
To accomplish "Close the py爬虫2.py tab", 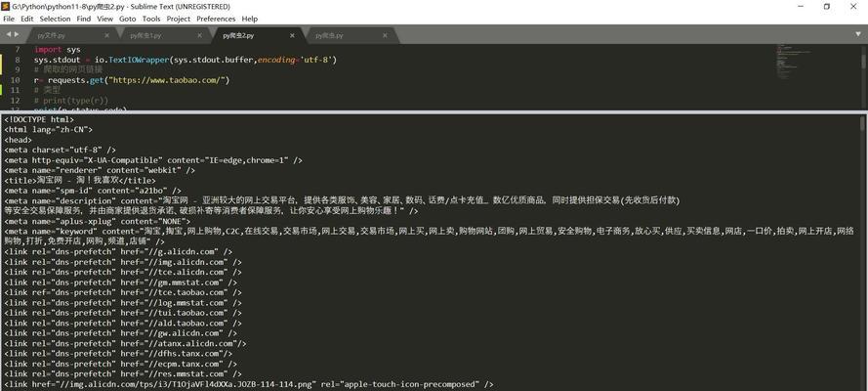I will 292,35.
